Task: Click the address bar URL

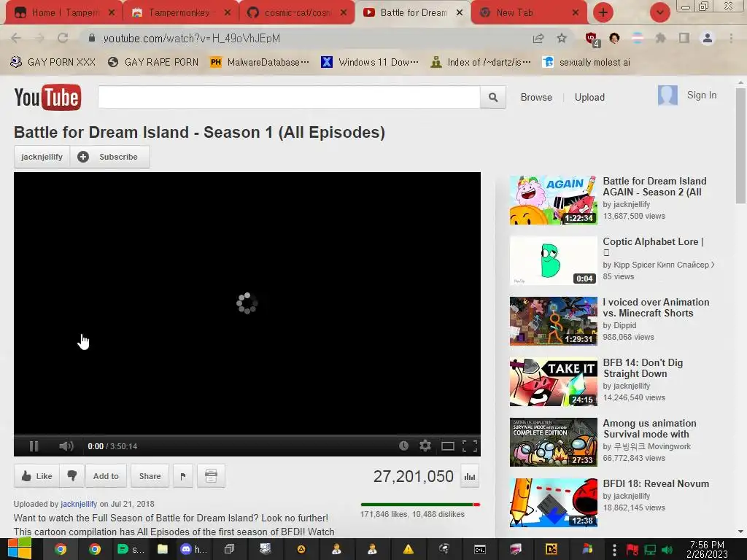Action: click(x=192, y=38)
